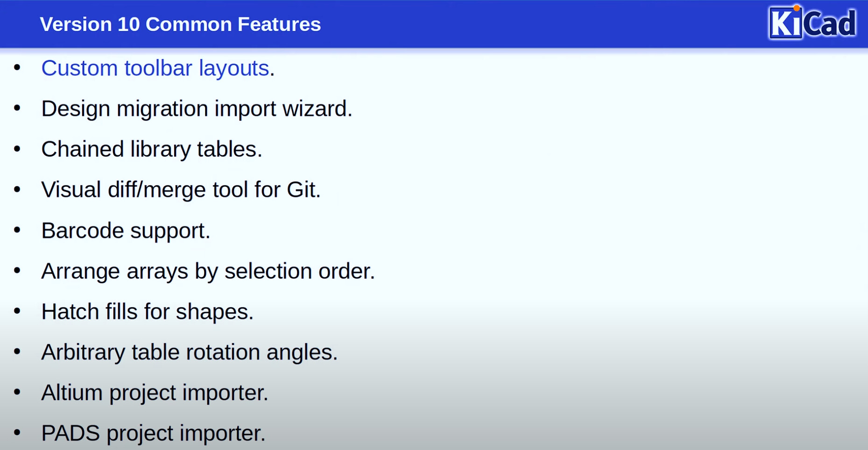The image size is (868, 450).
Task: Click bullet beside Visual diff/merge tool
Action: (x=17, y=189)
